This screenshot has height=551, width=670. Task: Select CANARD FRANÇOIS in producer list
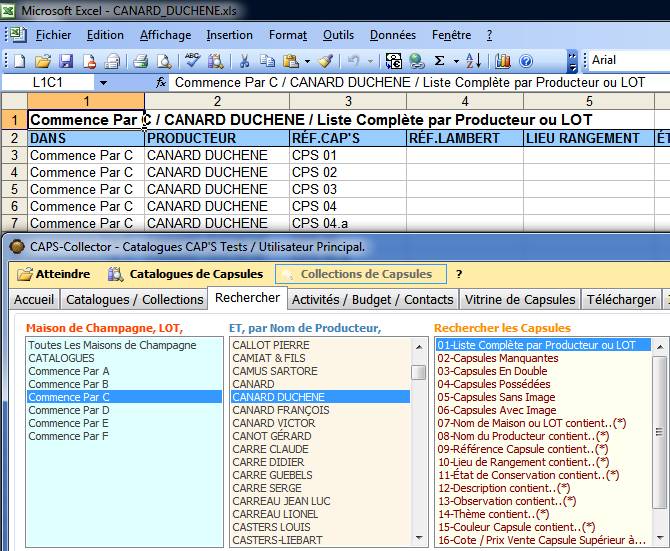click(320, 410)
